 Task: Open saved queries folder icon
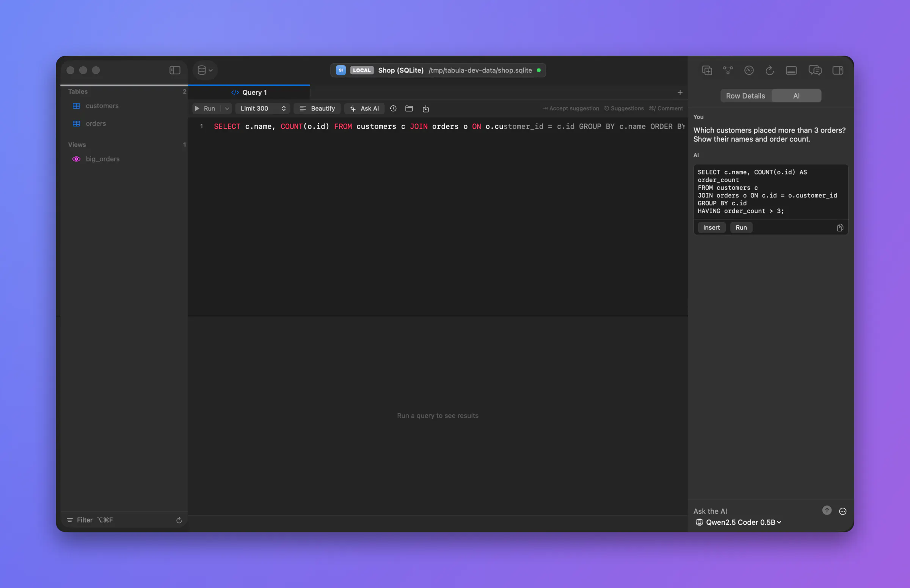(x=409, y=108)
